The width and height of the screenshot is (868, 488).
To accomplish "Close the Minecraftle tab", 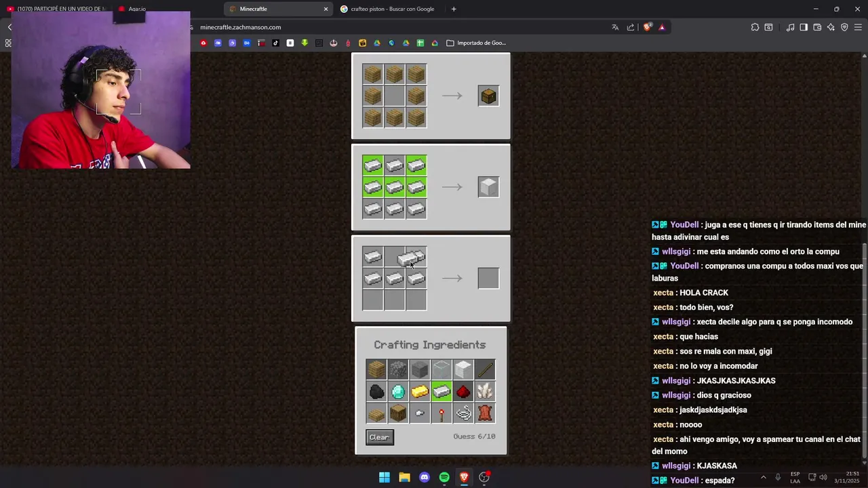I will click(x=325, y=9).
